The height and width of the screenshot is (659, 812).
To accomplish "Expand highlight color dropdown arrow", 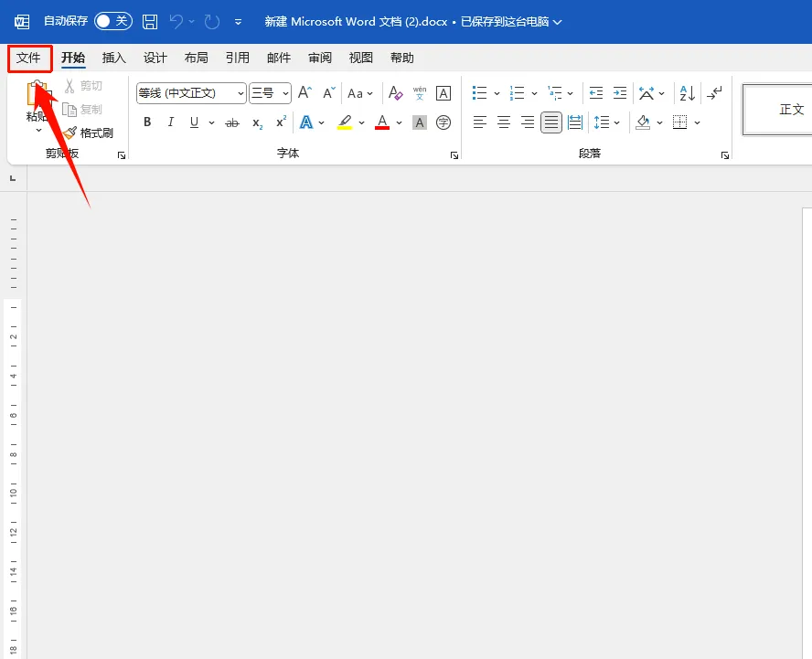I will (x=361, y=122).
